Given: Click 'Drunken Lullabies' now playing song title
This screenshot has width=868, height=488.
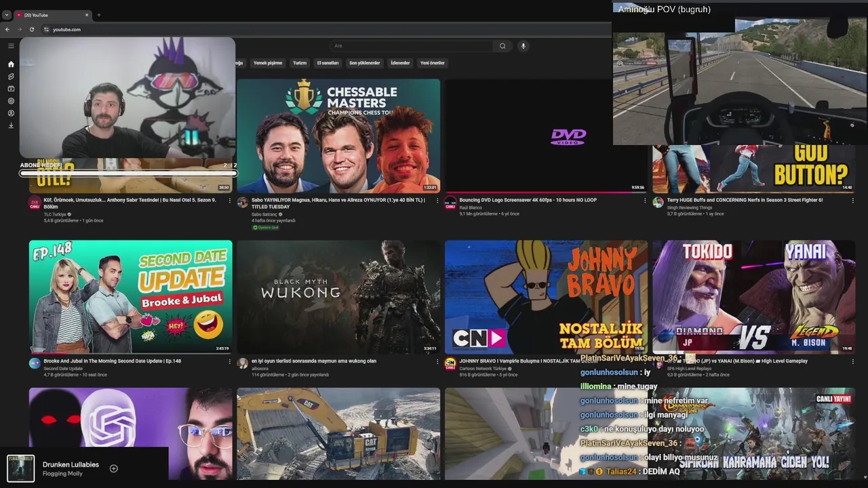Looking at the screenshot, I should pyautogui.click(x=71, y=465).
